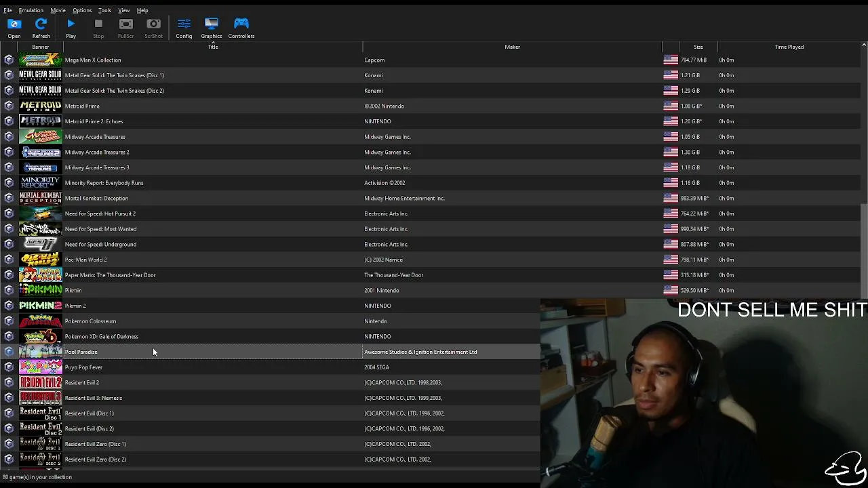This screenshot has width=868, height=488.
Task: Select the 'Pool Paradise' title
Action: [81, 352]
